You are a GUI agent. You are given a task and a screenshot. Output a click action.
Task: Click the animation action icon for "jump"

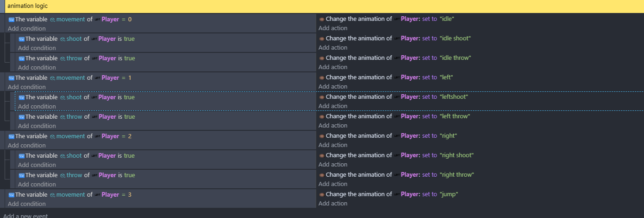click(322, 194)
